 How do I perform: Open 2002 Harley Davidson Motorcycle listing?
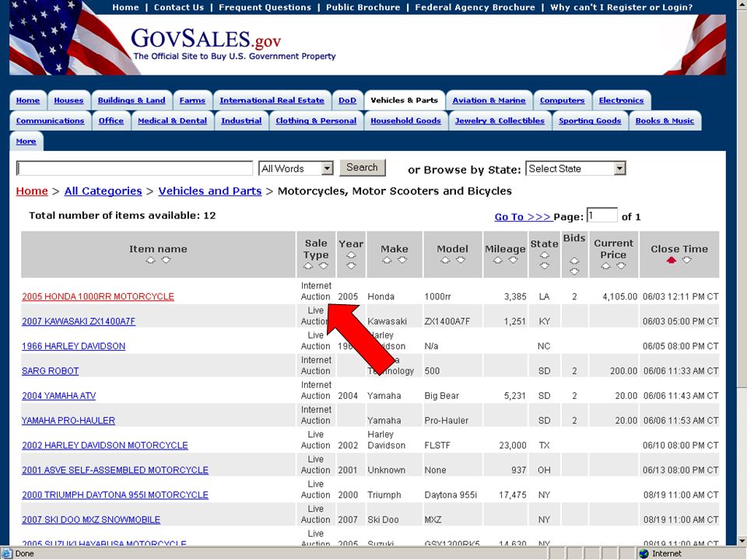105,445
